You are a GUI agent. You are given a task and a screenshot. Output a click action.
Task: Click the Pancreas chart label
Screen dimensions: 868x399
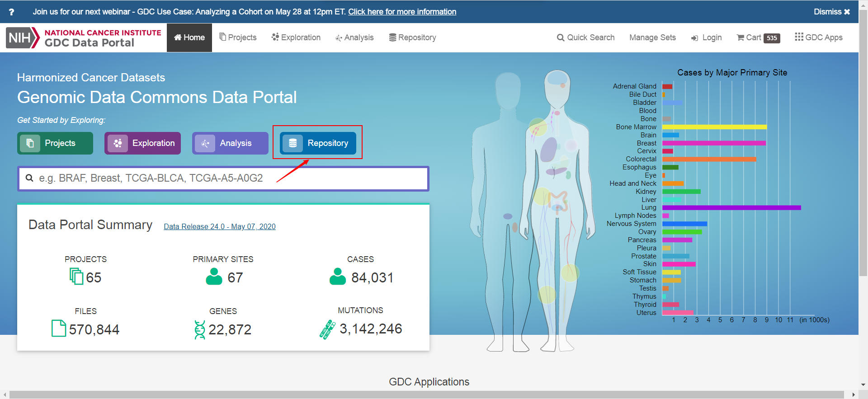tap(642, 240)
